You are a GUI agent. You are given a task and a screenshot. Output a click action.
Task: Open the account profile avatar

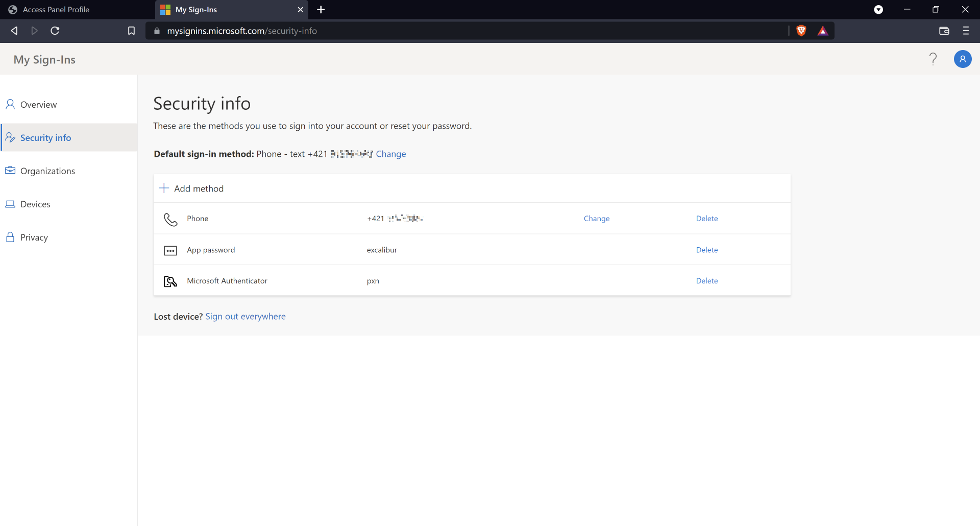tap(962, 59)
